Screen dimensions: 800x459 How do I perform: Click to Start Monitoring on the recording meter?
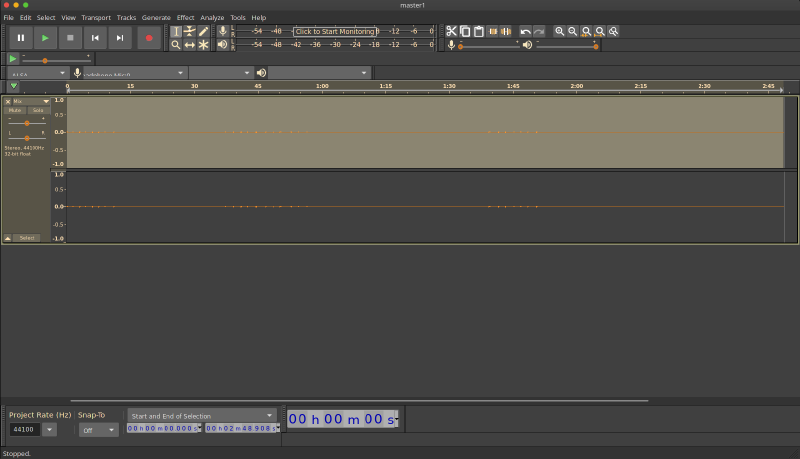pos(335,31)
